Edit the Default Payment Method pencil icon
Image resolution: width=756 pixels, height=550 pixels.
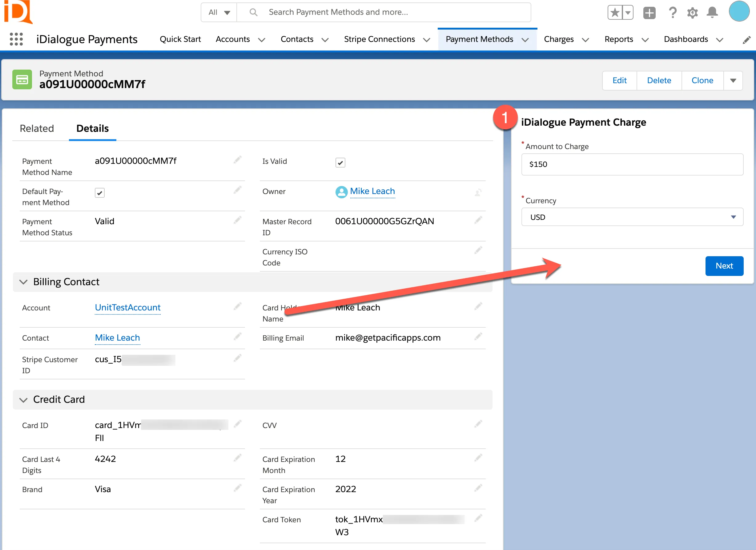pyautogui.click(x=237, y=190)
